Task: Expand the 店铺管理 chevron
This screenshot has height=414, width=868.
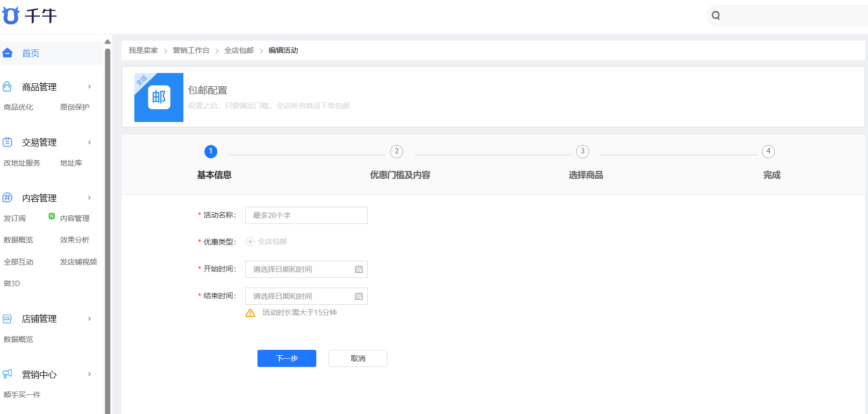Action: [89, 318]
